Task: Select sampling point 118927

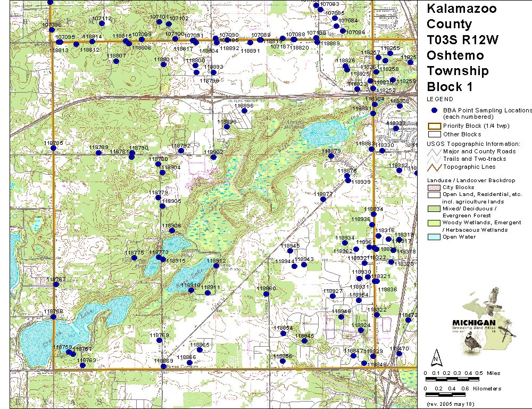Action: 332,297
